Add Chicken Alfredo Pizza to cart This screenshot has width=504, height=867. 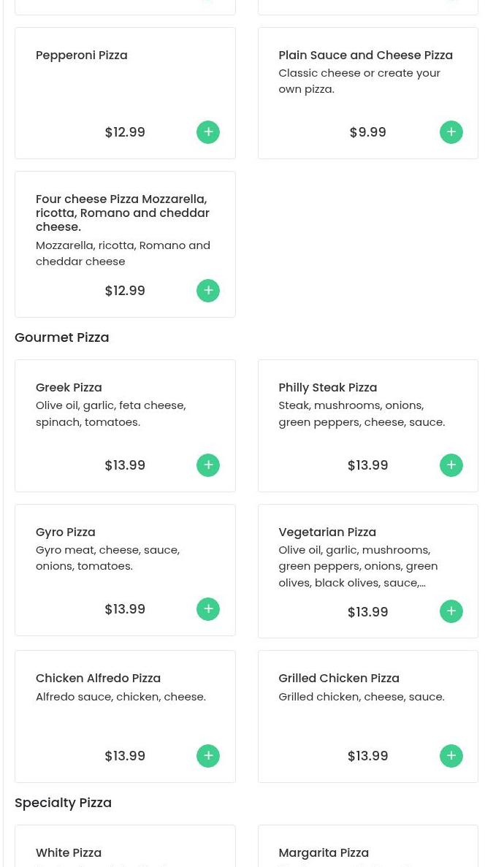click(x=208, y=756)
